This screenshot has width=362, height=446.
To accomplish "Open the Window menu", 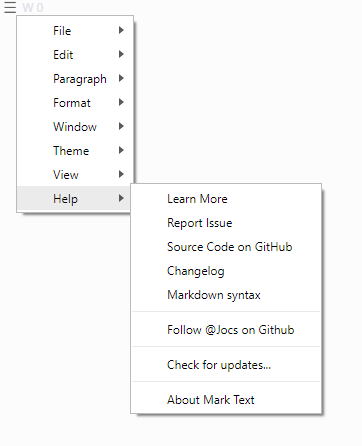I will tap(76, 126).
